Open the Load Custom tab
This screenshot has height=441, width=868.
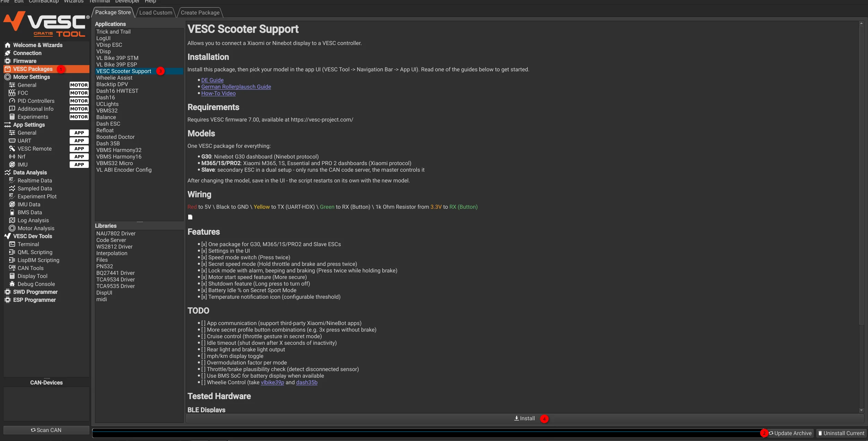tap(156, 13)
